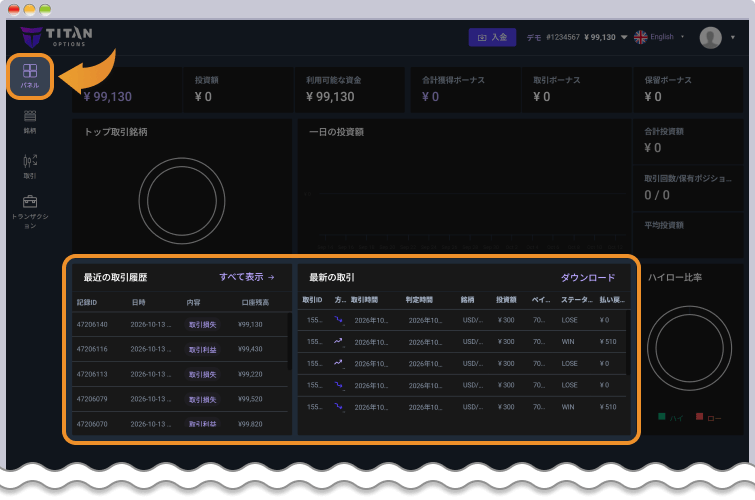Sort by 投資額 column header in trades
Screen dimensions: 755x500
[x=506, y=300]
